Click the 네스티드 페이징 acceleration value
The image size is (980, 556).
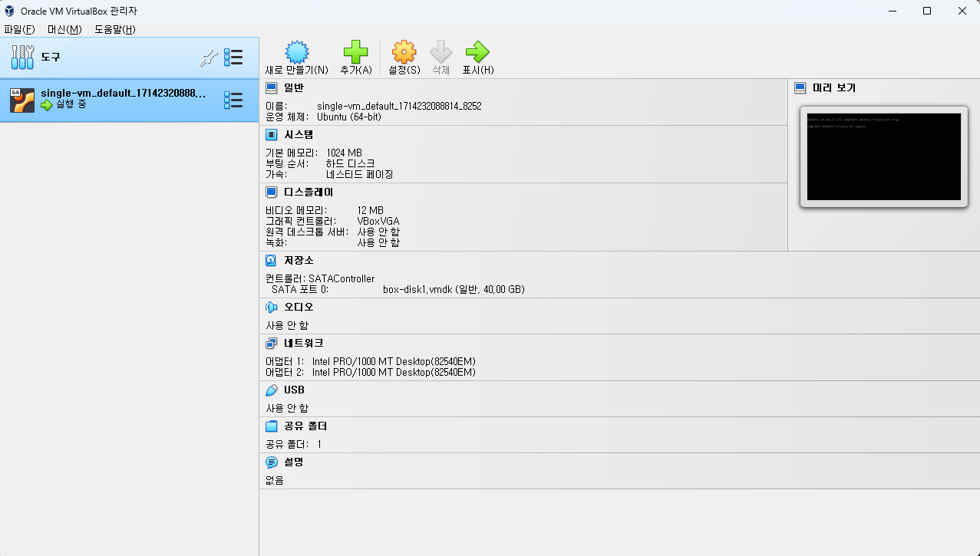[x=360, y=175]
